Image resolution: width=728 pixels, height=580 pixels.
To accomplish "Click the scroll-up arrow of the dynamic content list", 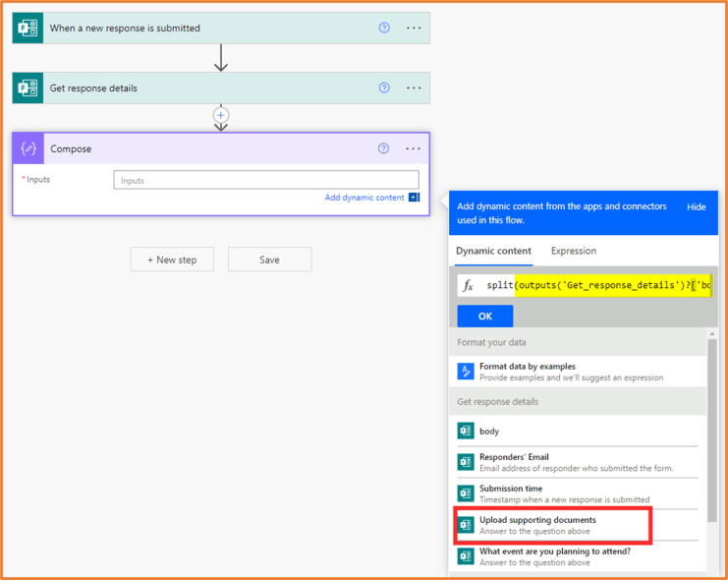I will (x=712, y=333).
